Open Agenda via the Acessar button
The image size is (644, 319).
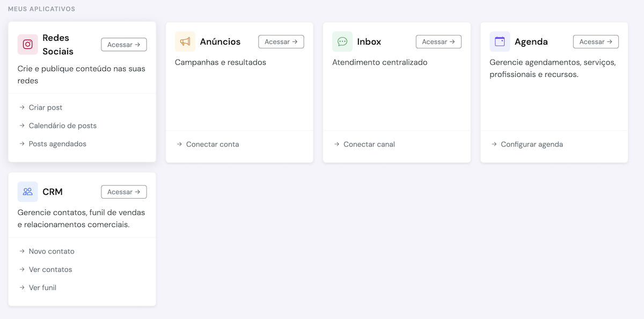[x=596, y=41]
